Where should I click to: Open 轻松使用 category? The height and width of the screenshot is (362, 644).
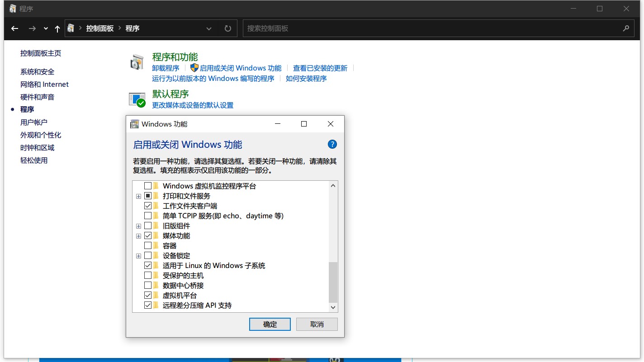34,160
